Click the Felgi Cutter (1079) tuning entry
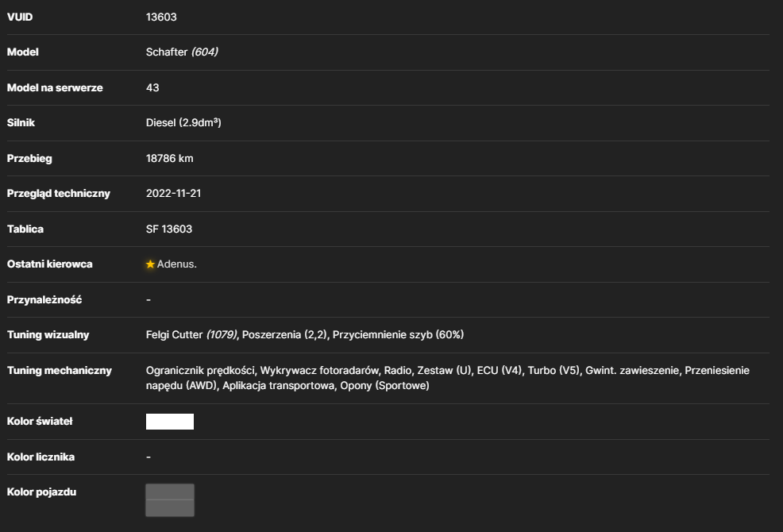 pos(191,335)
